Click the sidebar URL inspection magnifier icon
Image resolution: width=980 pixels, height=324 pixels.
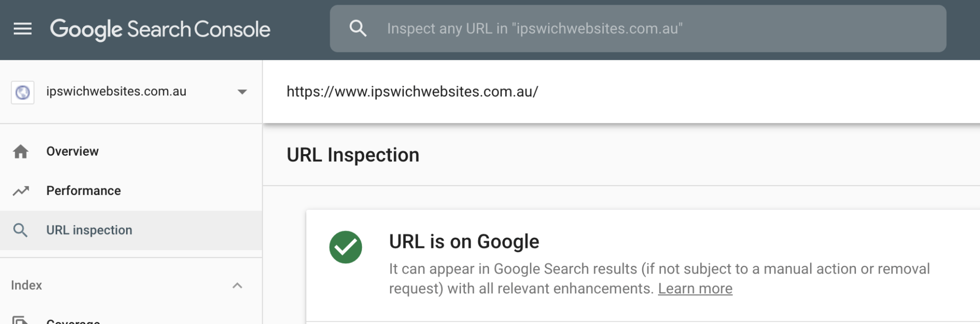click(x=20, y=230)
